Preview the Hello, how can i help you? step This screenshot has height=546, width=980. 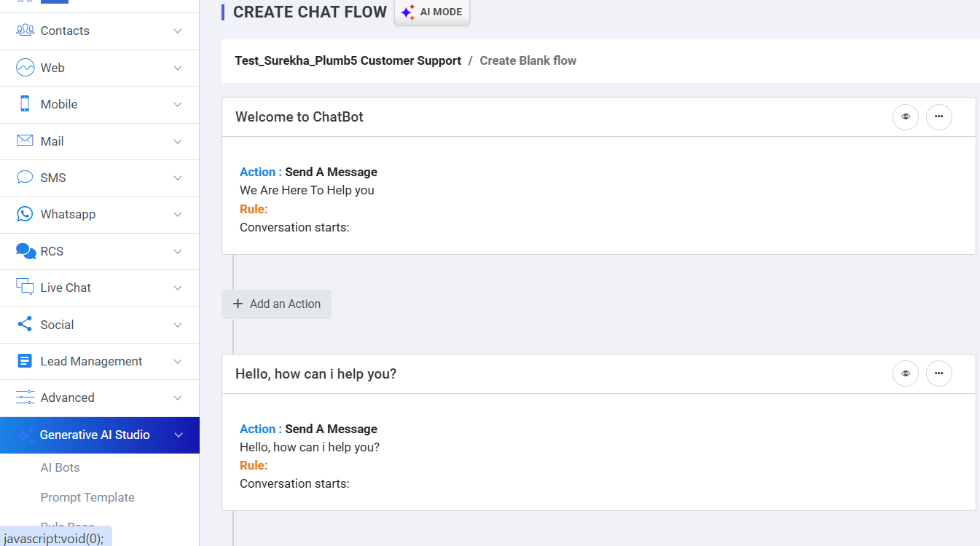[906, 373]
